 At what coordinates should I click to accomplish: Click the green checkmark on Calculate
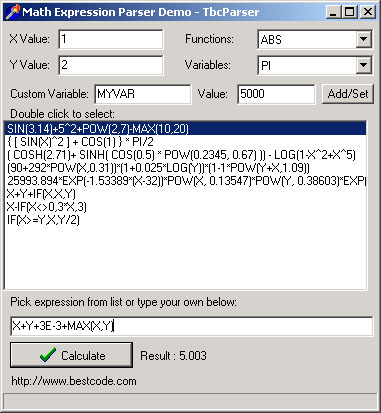(47, 355)
